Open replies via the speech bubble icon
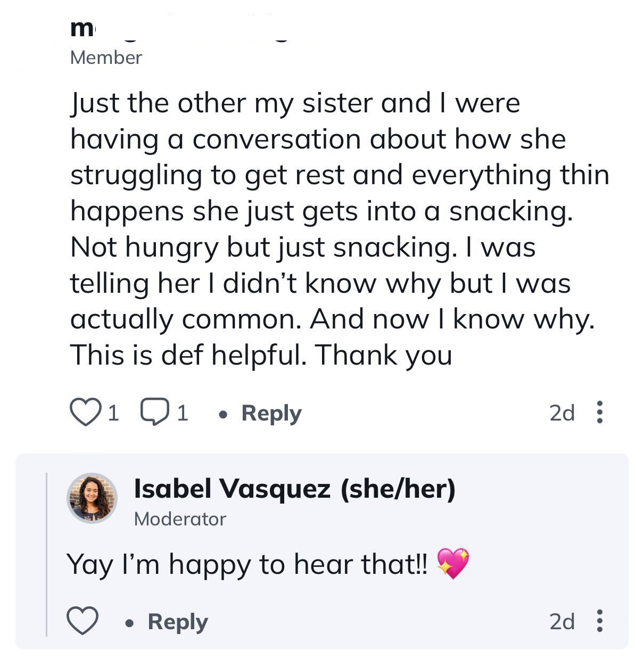The image size is (644, 667). click(154, 413)
